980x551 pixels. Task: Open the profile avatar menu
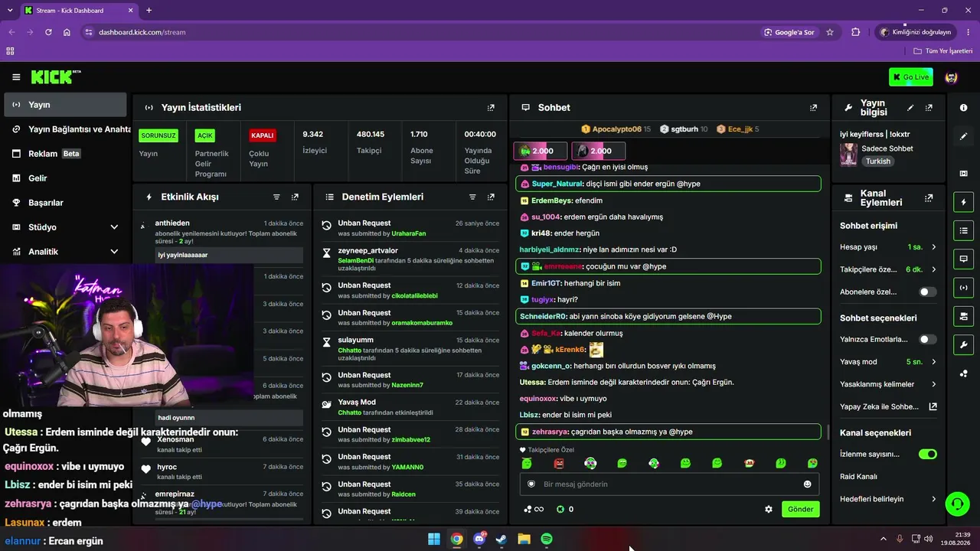[x=952, y=77]
